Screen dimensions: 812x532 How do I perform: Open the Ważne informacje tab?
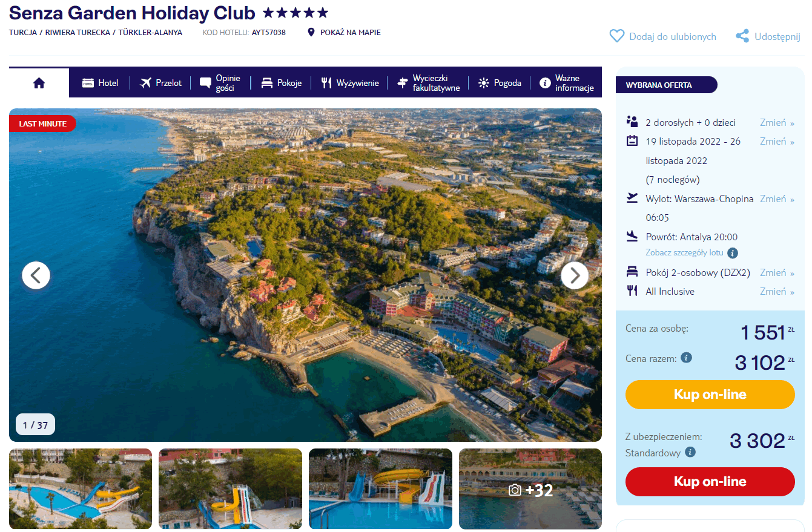(567, 83)
